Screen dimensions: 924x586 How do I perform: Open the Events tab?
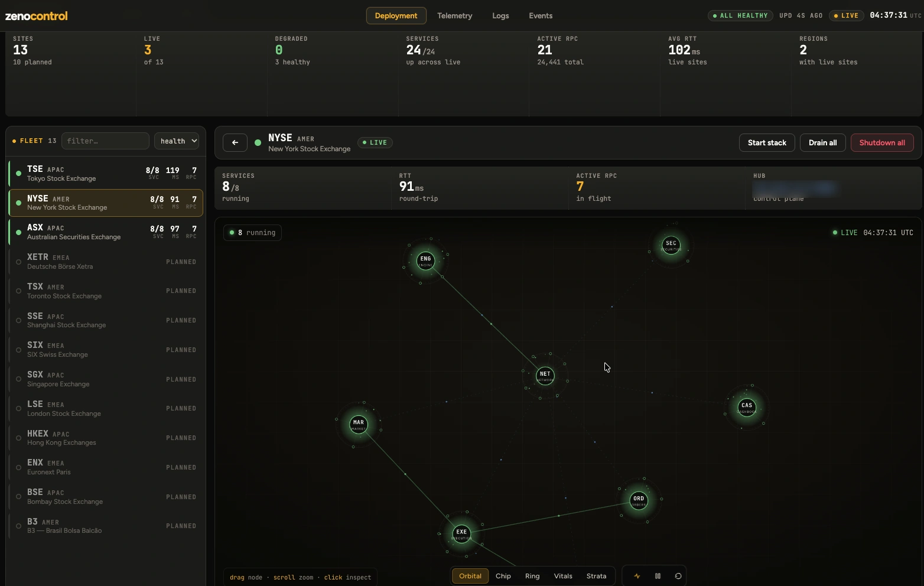[x=541, y=16]
